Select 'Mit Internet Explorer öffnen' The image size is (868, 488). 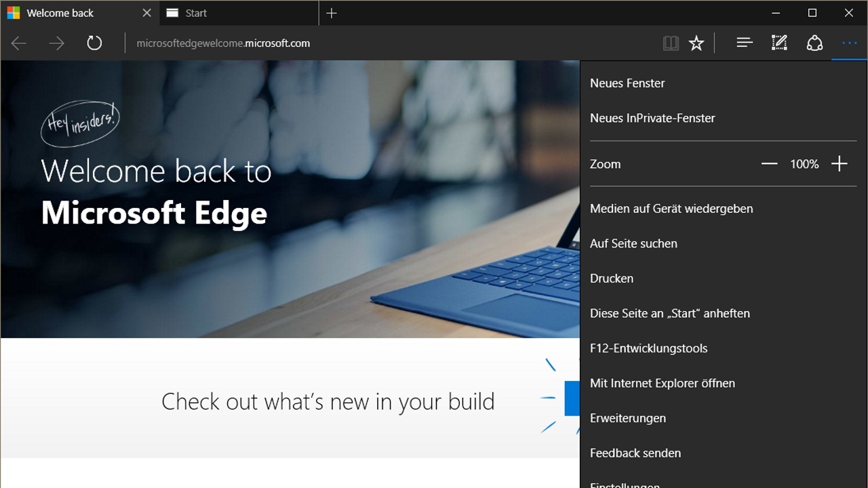pos(663,383)
